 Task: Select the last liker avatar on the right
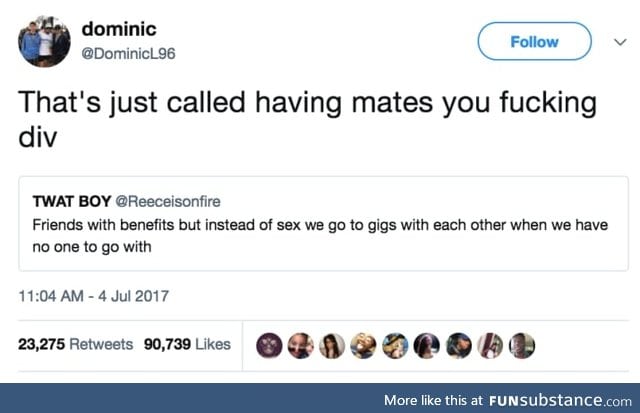[x=522, y=346]
